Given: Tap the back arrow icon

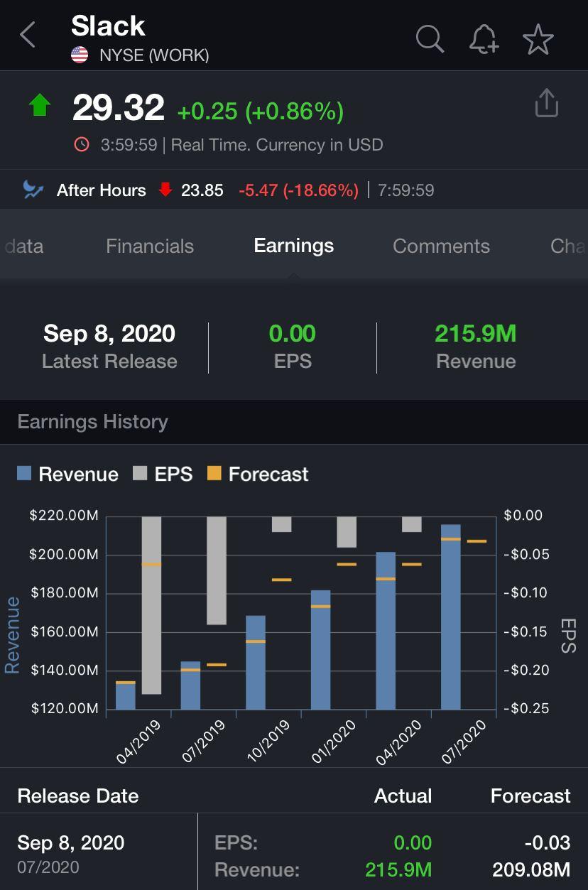Looking at the screenshot, I should tap(28, 34).
